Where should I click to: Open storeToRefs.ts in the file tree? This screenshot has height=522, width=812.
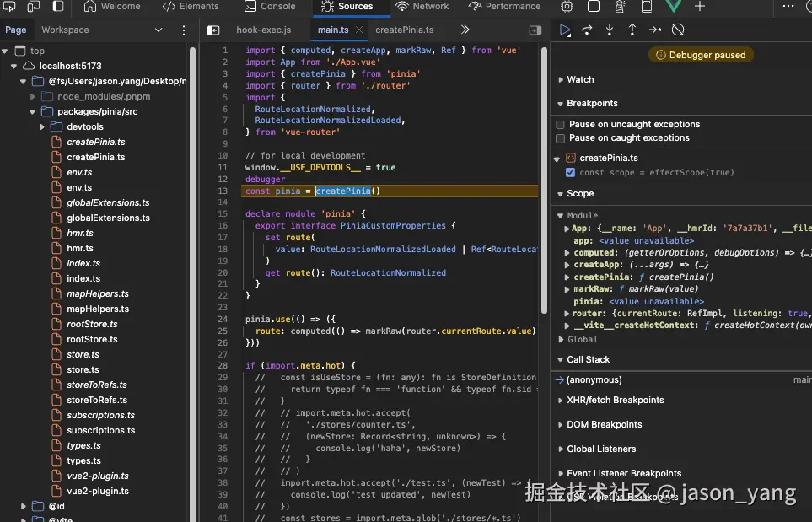point(96,400)
